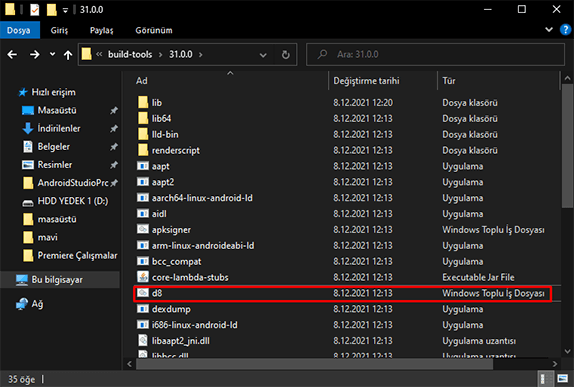Open the mavi folder in sidebar

click(48, 237)
